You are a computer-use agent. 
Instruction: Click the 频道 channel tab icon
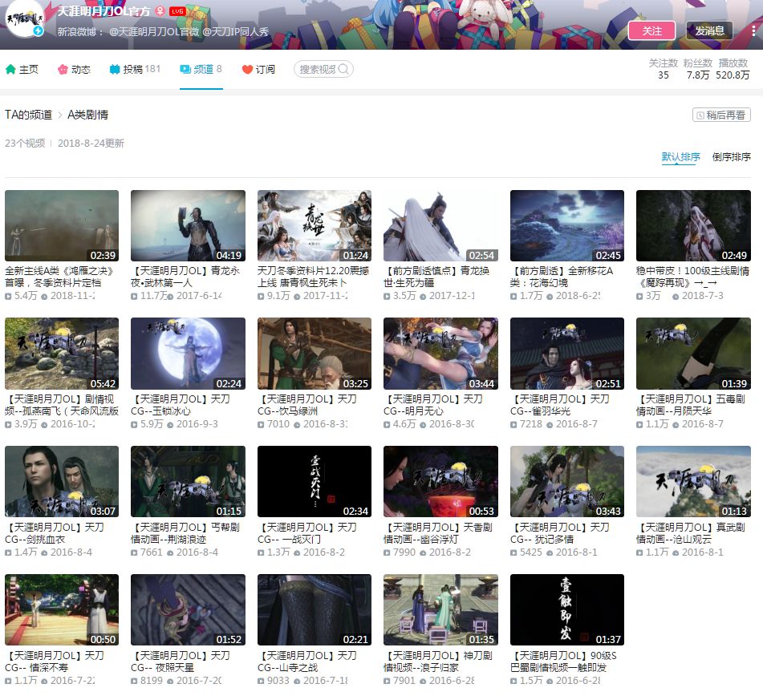pos(185,70)
